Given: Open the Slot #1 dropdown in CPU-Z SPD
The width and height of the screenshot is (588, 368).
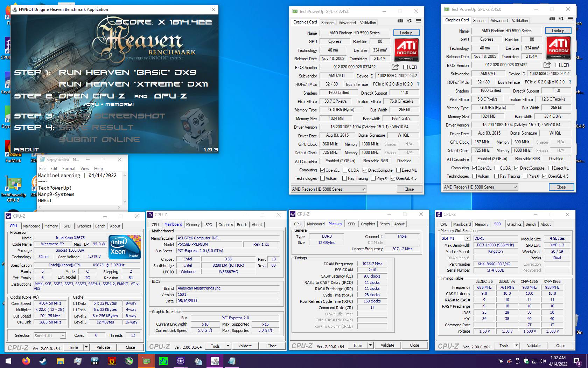Looking at the screenshot, I should pyautogui.click(x=455, y=238).
